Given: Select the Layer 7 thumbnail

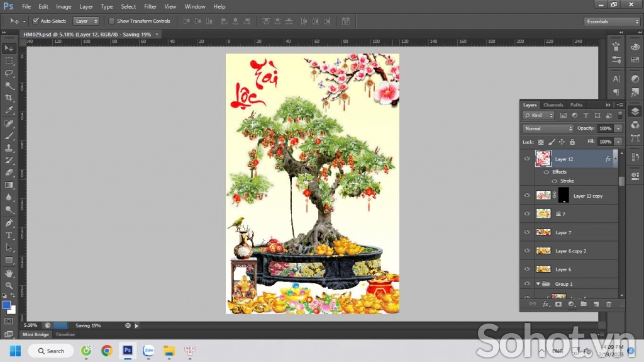Looking at the screenshot, I should pos(543,232).
